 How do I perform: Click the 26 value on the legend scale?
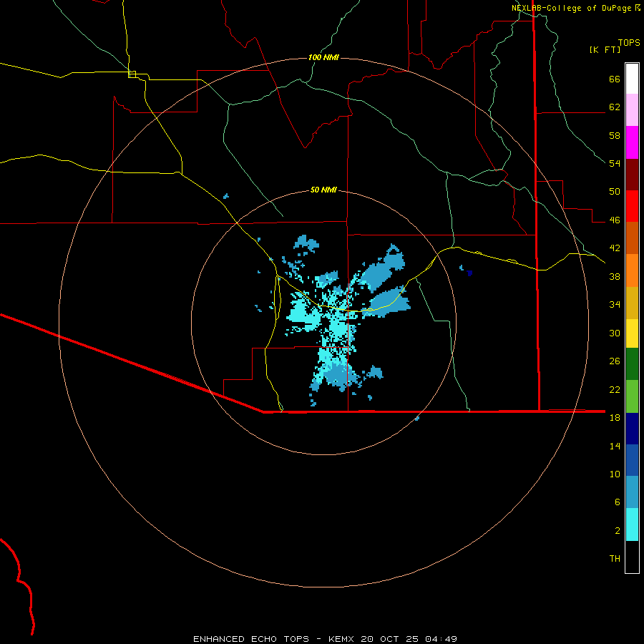pyautogui.click(x=615, y=361)
